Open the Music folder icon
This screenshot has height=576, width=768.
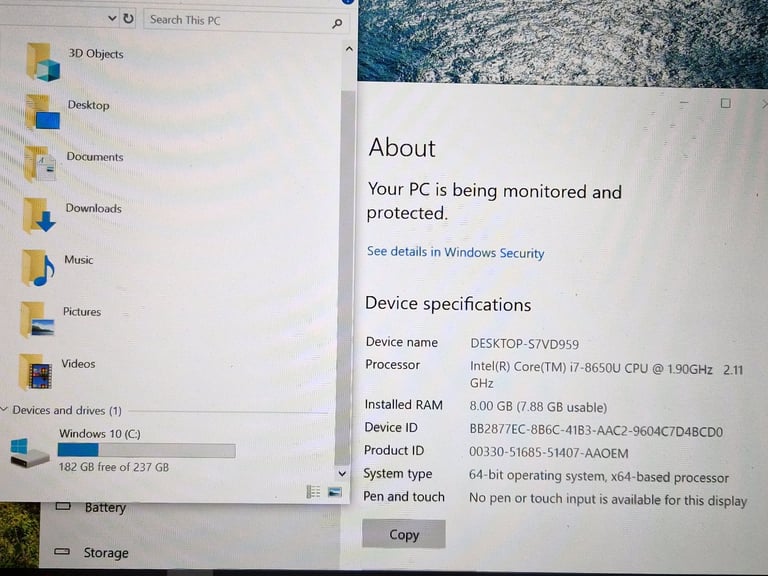(x=38, y=268)
